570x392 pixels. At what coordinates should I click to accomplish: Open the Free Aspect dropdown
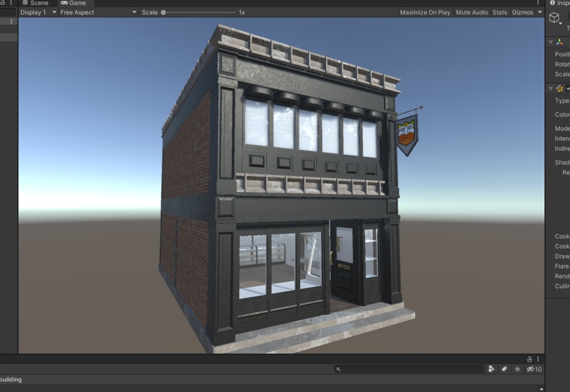click(x=98, y=12)
